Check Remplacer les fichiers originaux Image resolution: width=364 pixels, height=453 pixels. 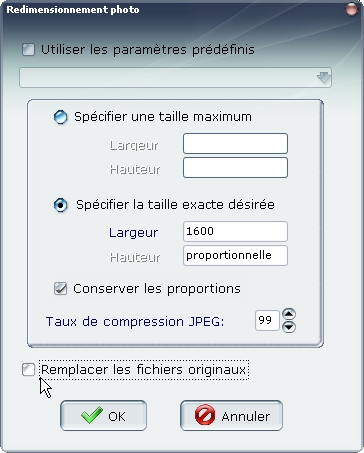28,370
